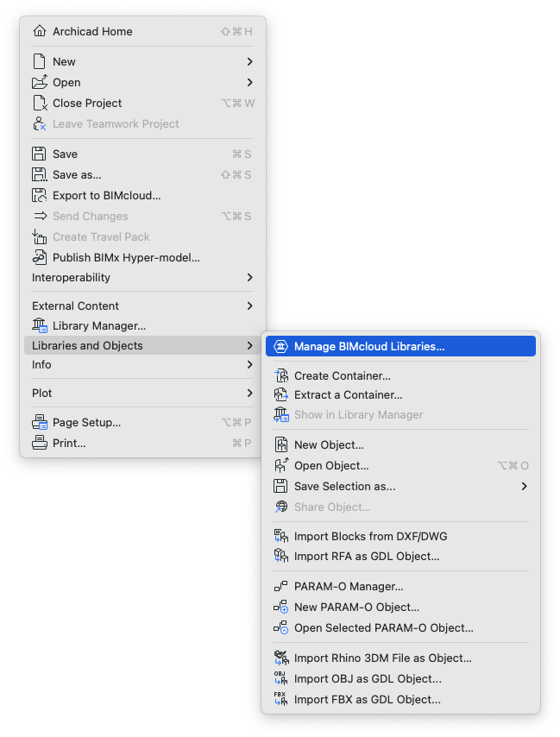Click the Open Object chair icon

tap(281, 465)
